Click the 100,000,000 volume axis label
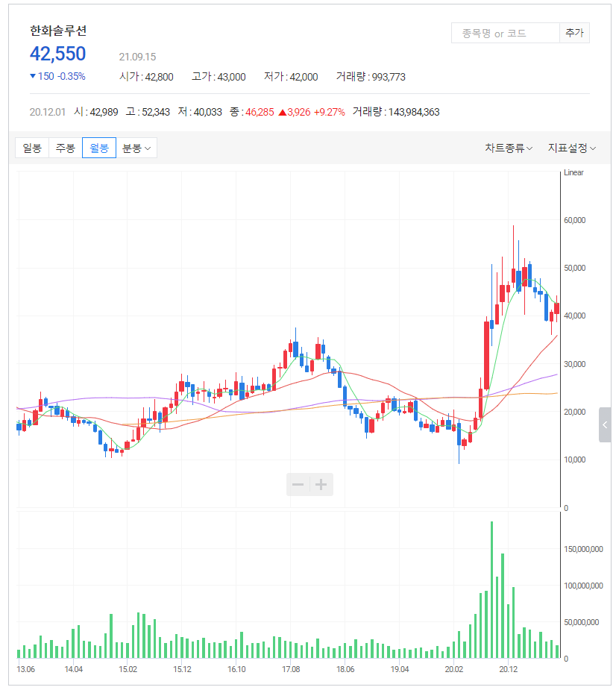 tap(583, 586)
